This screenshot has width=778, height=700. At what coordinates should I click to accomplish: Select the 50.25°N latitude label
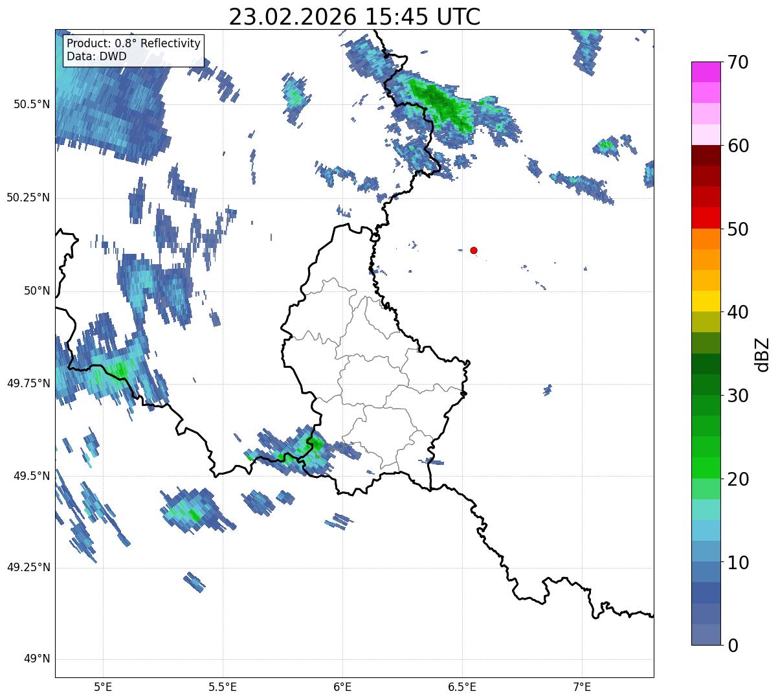pos(28,198)
